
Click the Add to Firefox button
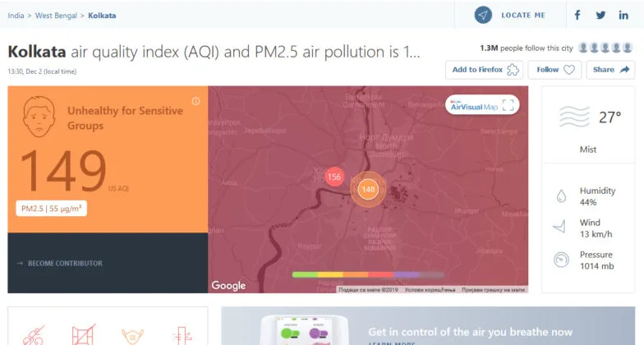click(485, 70)
